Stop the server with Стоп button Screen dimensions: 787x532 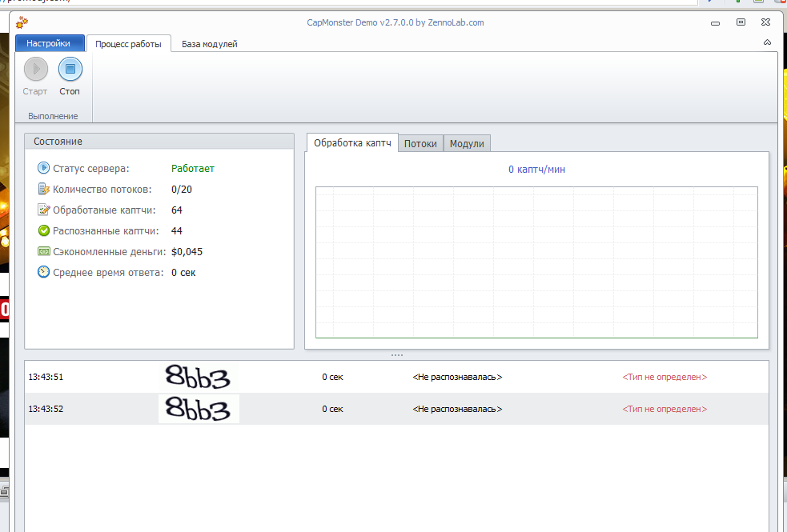70,69
